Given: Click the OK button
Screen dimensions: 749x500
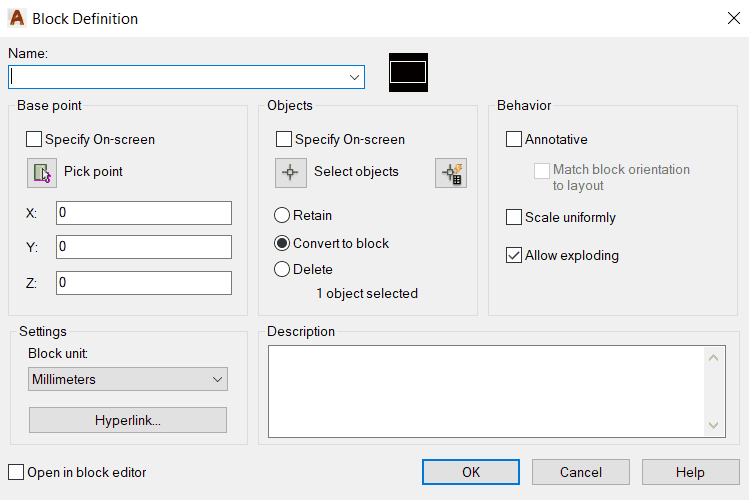Looking at the screenshot, I should [x=471, y=472].
